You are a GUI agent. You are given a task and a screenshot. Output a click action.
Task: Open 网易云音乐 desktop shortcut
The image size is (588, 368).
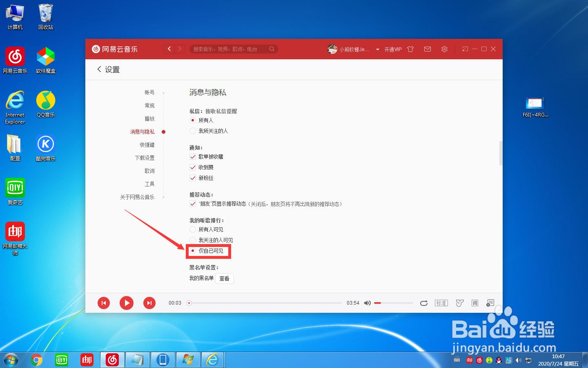tap(15, 60)
